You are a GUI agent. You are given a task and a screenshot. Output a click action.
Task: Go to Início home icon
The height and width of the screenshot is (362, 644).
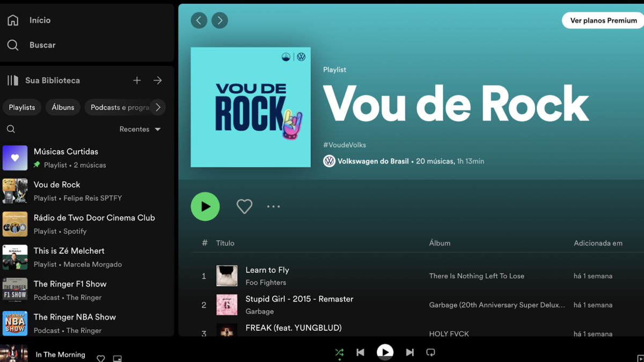tap(13, 20)
